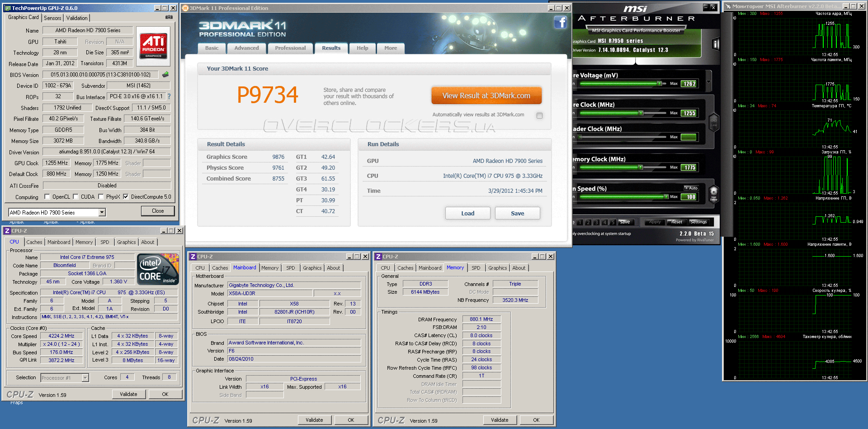This screenshot has width=868, height=429.
Task: Open the About tab in the CPU-Z processor window
Action: (x=148, y=242)
